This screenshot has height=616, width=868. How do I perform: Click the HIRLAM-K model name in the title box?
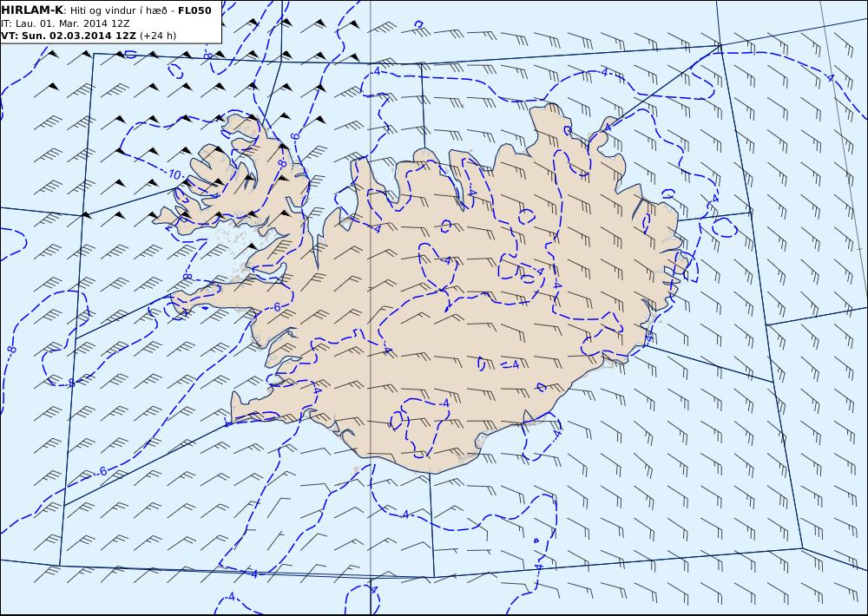32,10
